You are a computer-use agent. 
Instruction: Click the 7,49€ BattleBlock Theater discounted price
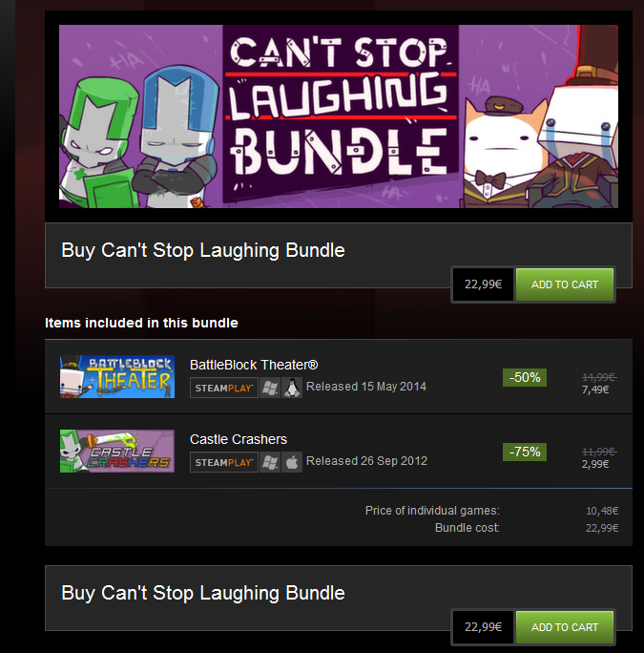(595, 390)
